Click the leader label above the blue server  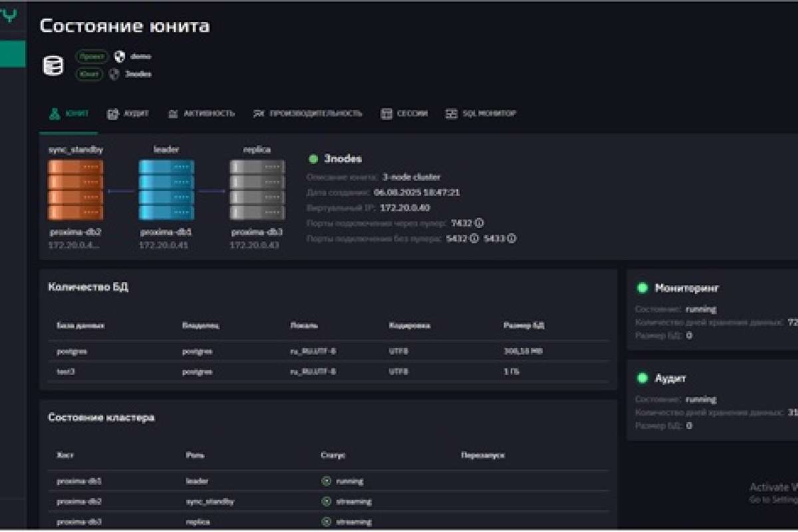click(x=166, y=150)
